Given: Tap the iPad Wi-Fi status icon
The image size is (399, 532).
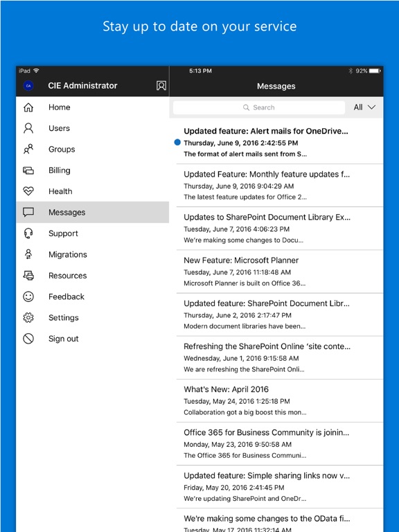Looking at the screenshot, I should [x=36, y=71].
